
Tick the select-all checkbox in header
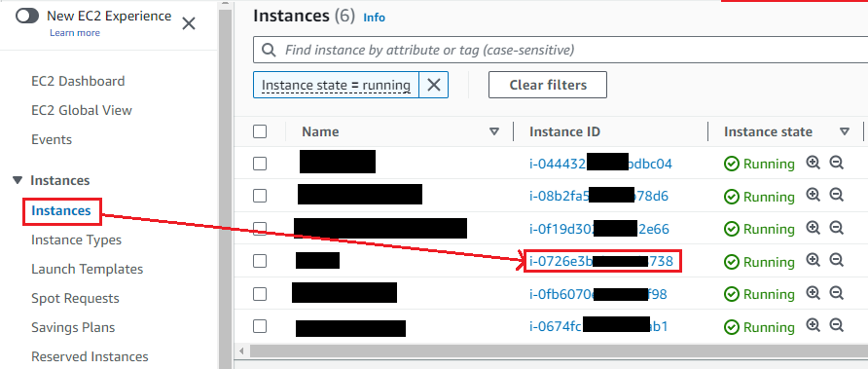pos(260,131)
